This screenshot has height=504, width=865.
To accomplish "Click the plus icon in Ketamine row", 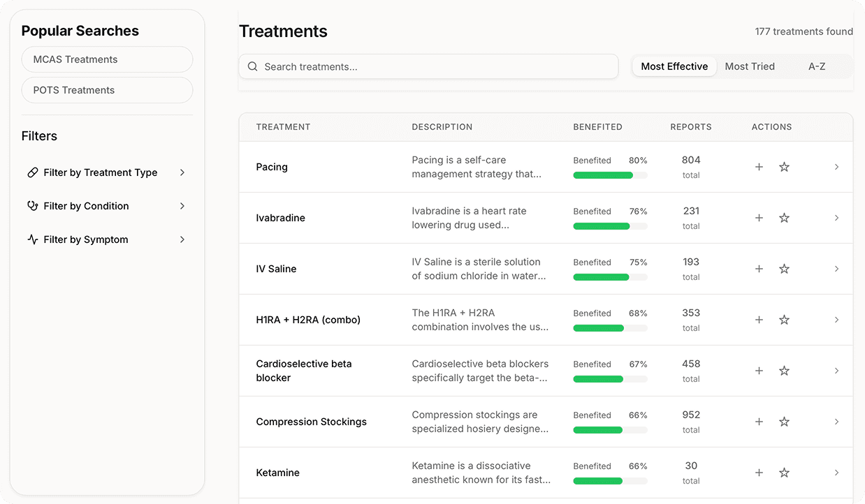I will tap(759, 473).
